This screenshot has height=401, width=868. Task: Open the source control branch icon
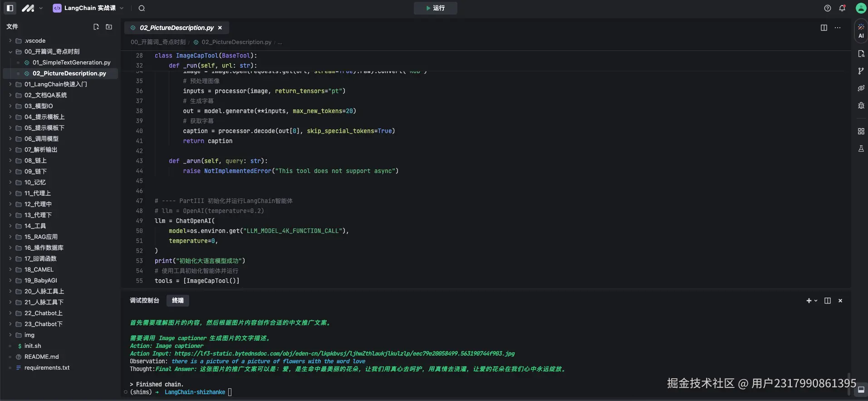click(861, 71)
